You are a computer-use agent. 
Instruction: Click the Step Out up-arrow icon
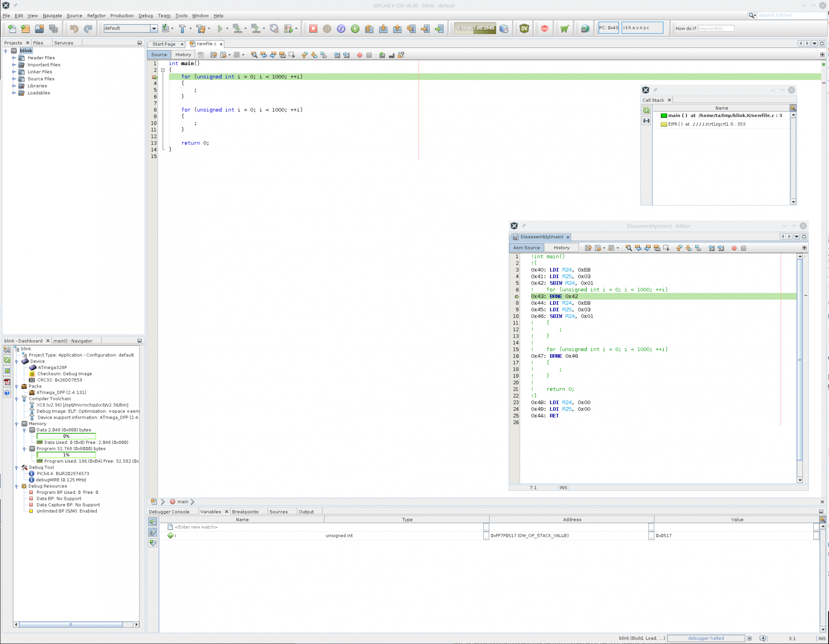point(397,28)
